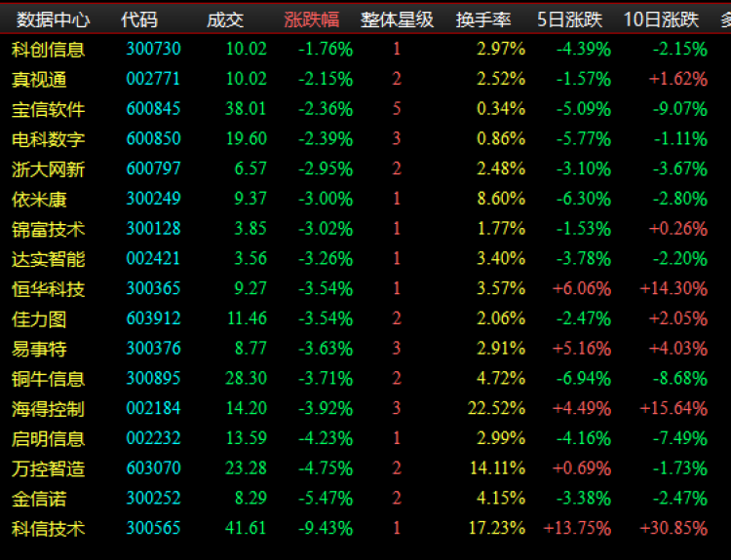Click the 38.01 price of 宝信软件
The width and height of the screenshot is (731, 560).
pyautogui.click(x=247, y=108)
